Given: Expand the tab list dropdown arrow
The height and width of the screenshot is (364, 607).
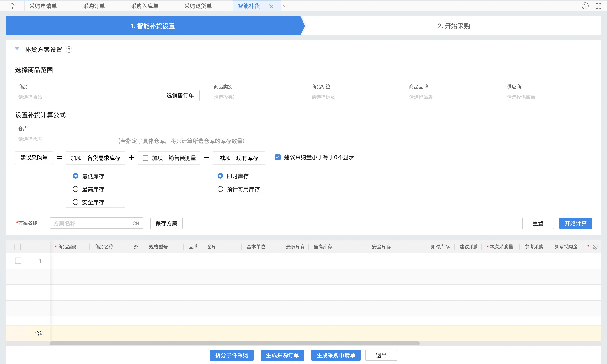Looking at the screenshot, I should [285, 6].
